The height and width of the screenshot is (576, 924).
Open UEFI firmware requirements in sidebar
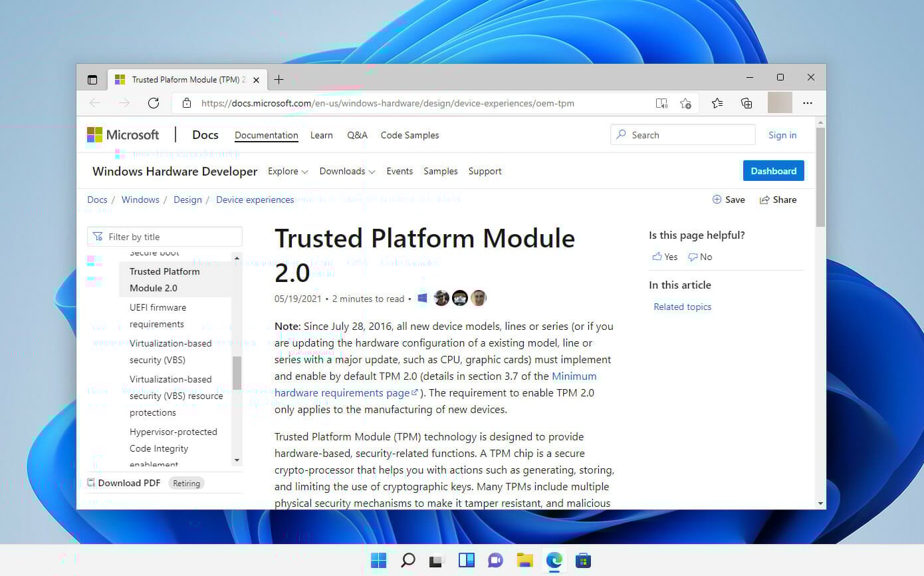tap(158, 316)
